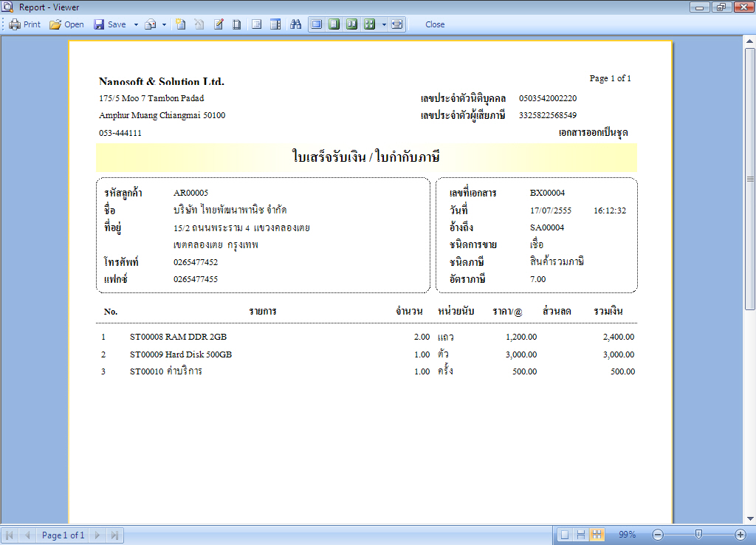
Task: Select Multiple Pages view mode in status bar
Action: point(597,535)
